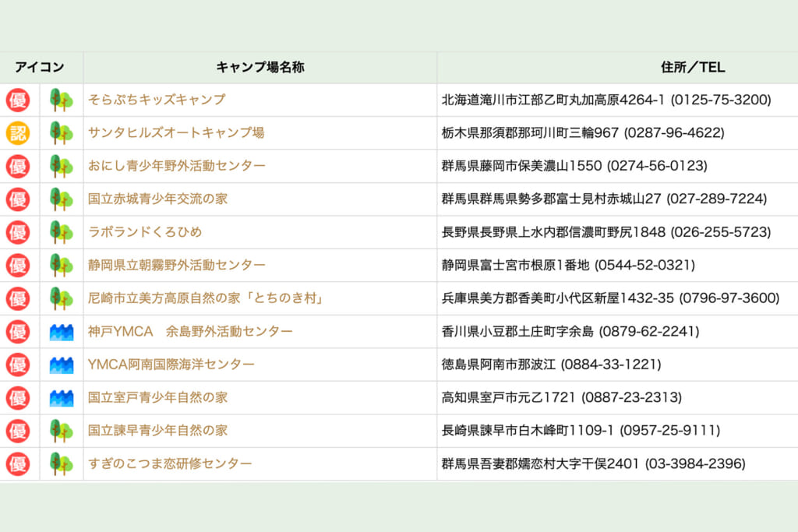This screenshot has width=798, height=532.
Task: Click the 優 badge for 国立室戸青少年自然の家
Action: point(18,398)
